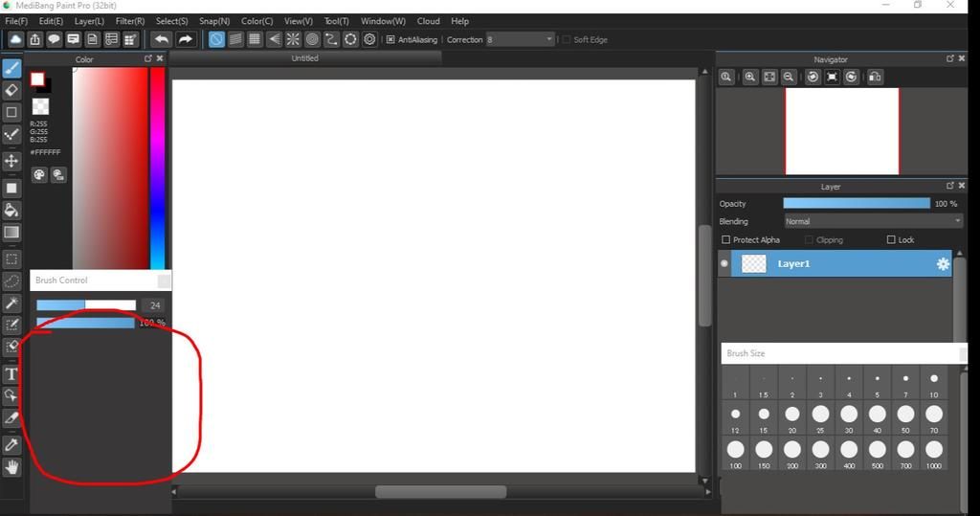Click Navigator flip canvas icon
Viewport: 980px width, 516px height.
pos(875,77)
